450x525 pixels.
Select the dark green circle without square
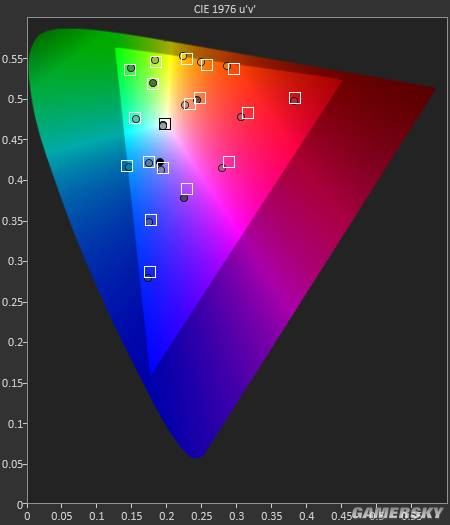[x=153, y=83]
